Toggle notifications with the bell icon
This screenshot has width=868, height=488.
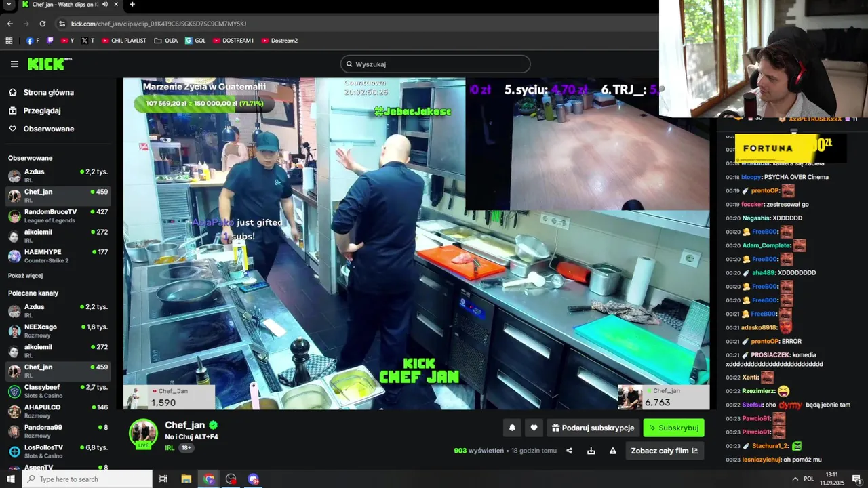click(512, 428)
